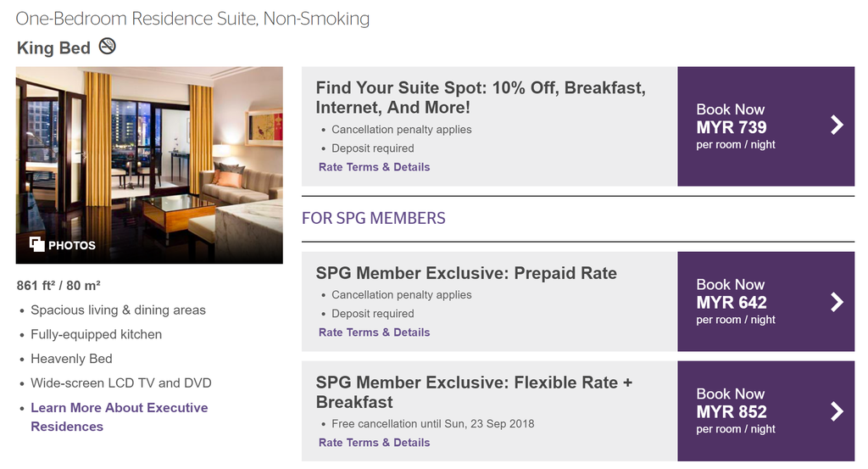
Task: Book the Find Your Suite Spot rate at MYR 739
Action: [731, 126]
